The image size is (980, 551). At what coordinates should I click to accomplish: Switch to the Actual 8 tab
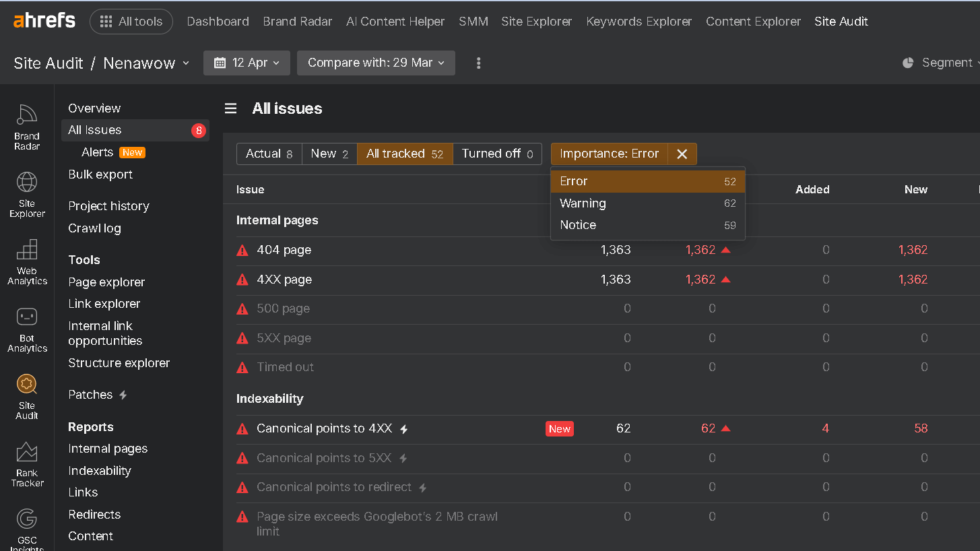(269, 154)
